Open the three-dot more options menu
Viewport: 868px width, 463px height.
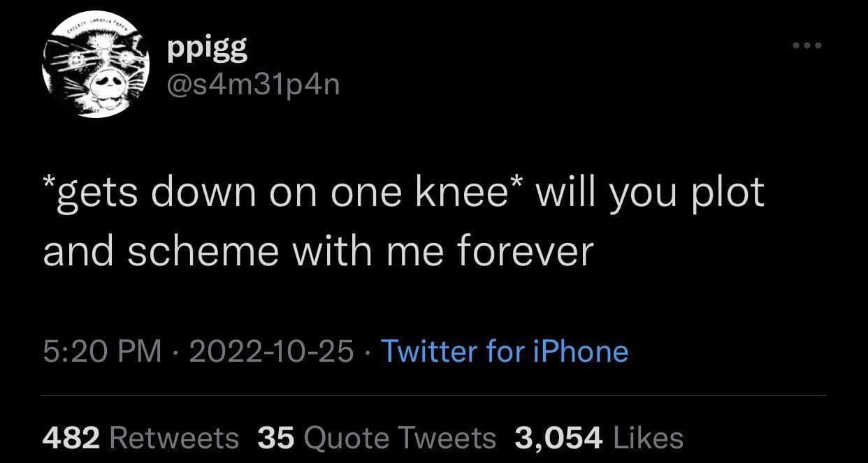click(x=809, y=46)
